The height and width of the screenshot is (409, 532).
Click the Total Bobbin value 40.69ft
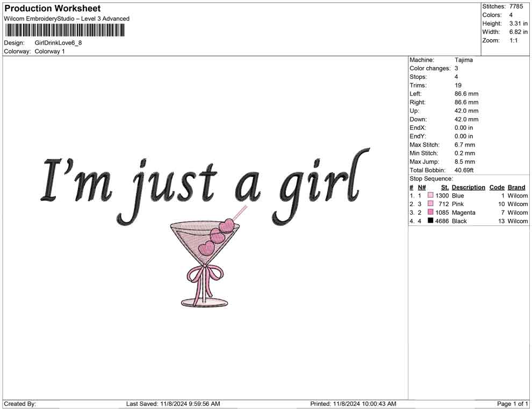coord(465,170)
